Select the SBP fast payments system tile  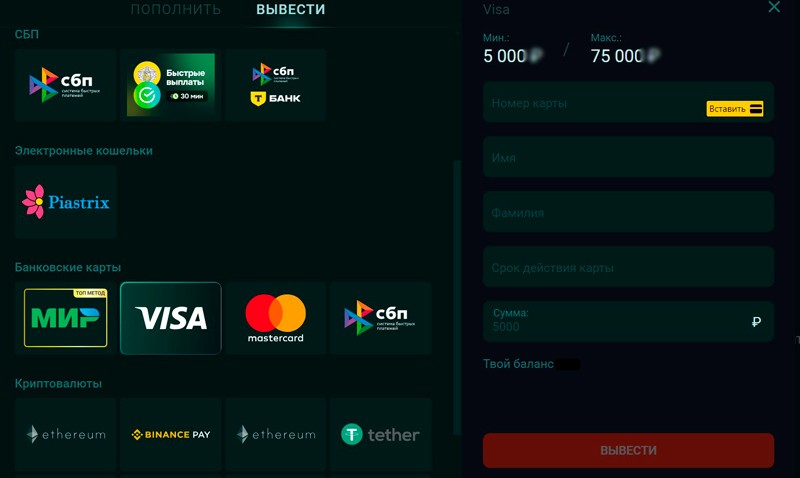click(x=66, y=85)
